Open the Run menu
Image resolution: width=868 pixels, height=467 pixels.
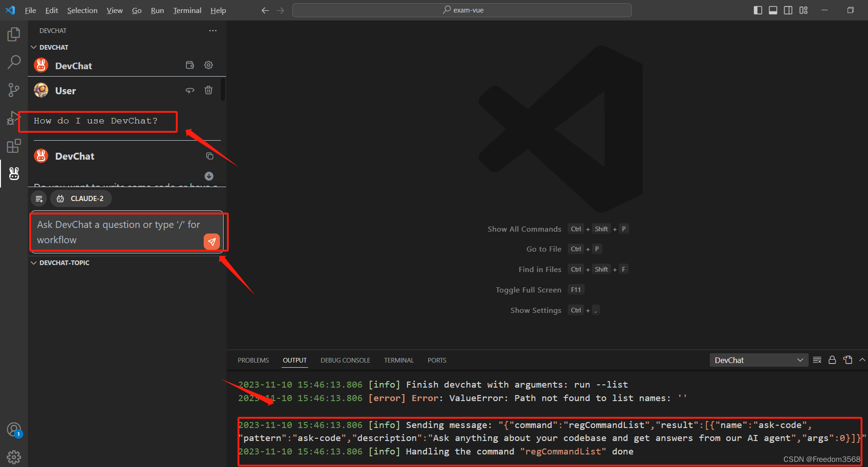[157, 10]
